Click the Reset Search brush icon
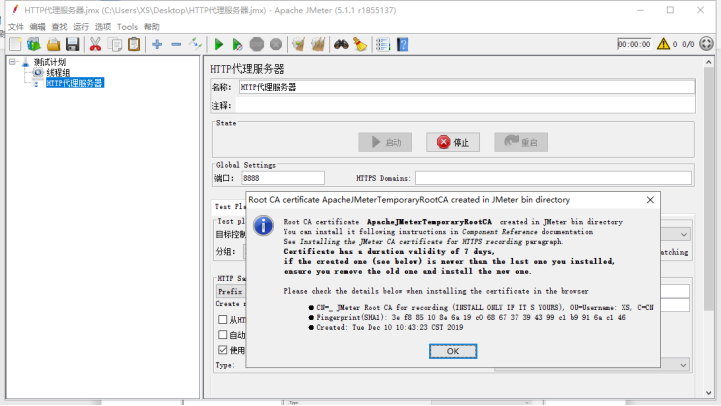This screenshot has width=721, height=406. tap(360, 44)
